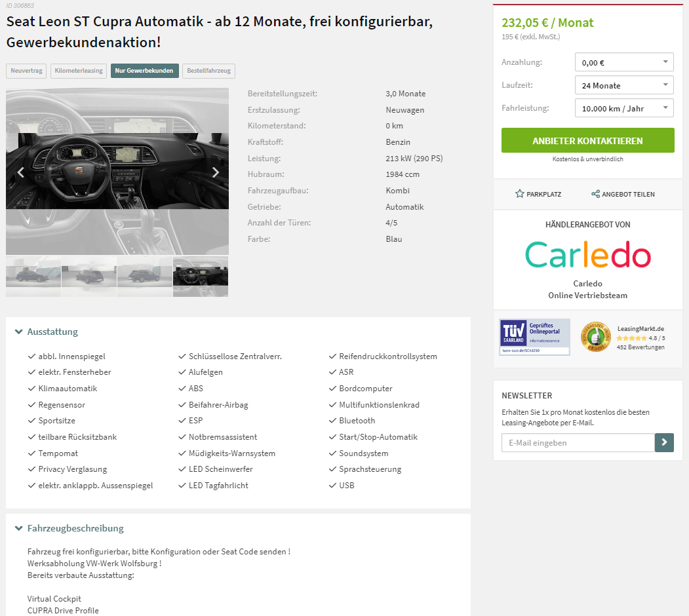689x616 pixels.
Task: Click the E-Mail eingeben field
Action: coord(578,442)
